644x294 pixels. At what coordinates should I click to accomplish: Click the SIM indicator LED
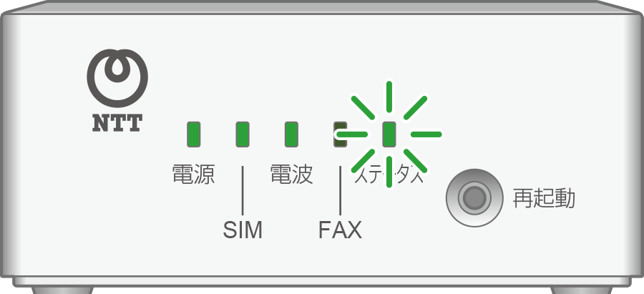coord(243,134)
